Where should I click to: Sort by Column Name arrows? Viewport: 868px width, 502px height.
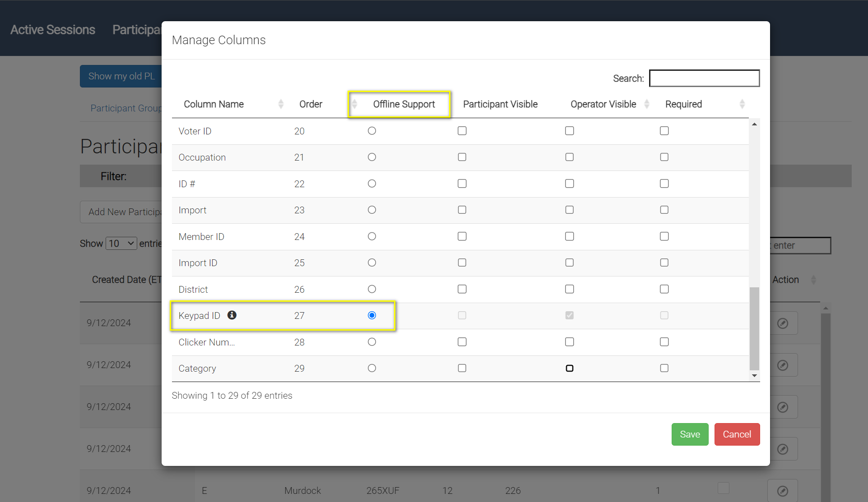click(x=281, y=104)
